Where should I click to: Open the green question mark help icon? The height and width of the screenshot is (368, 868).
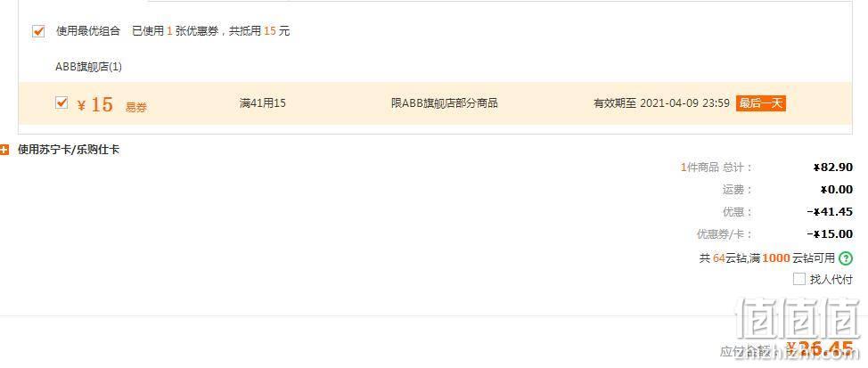(x=846, y=258)
